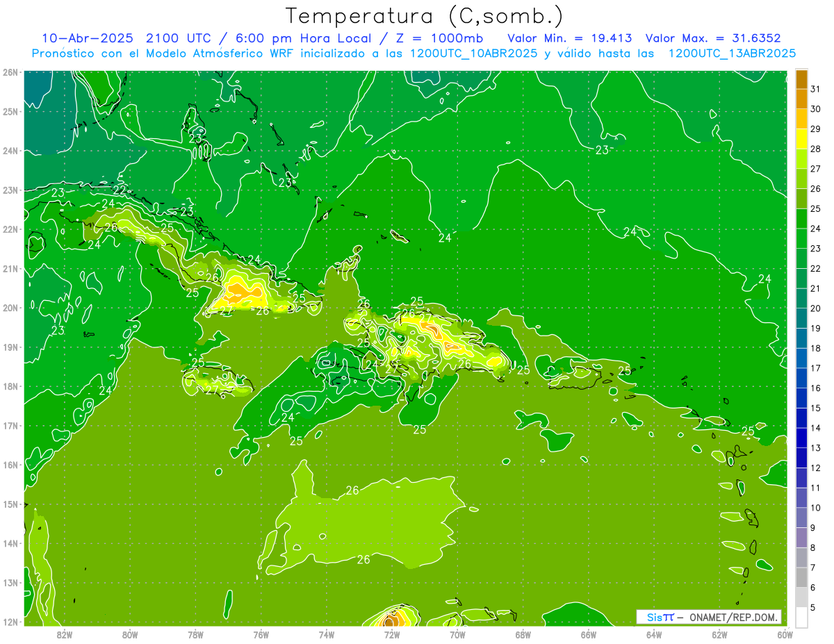This screenshot has height=644, width=834.
Task: Click the longitude axis label "72W"
Action: [392, 634]
